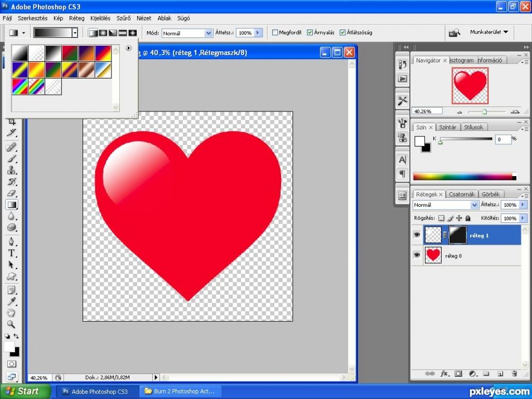Hide the réteg 1 layer
Viewport: 532px width, 399px height.
coord(417,235)
